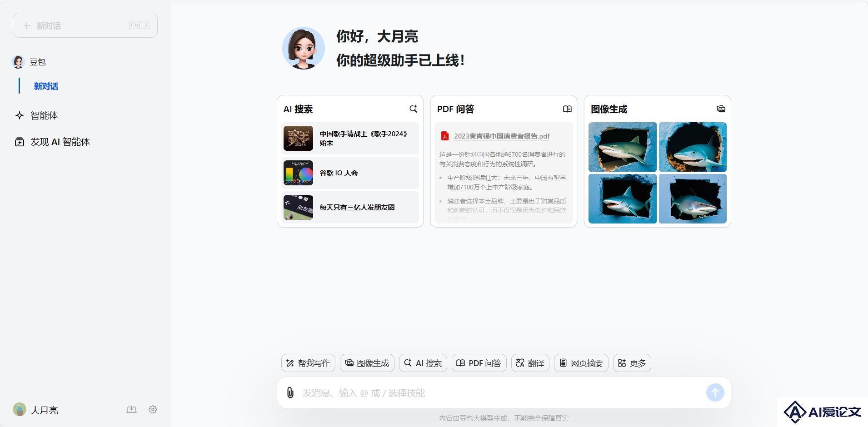Click the 歌手 thumbnail image

click(x=298, y=138)
